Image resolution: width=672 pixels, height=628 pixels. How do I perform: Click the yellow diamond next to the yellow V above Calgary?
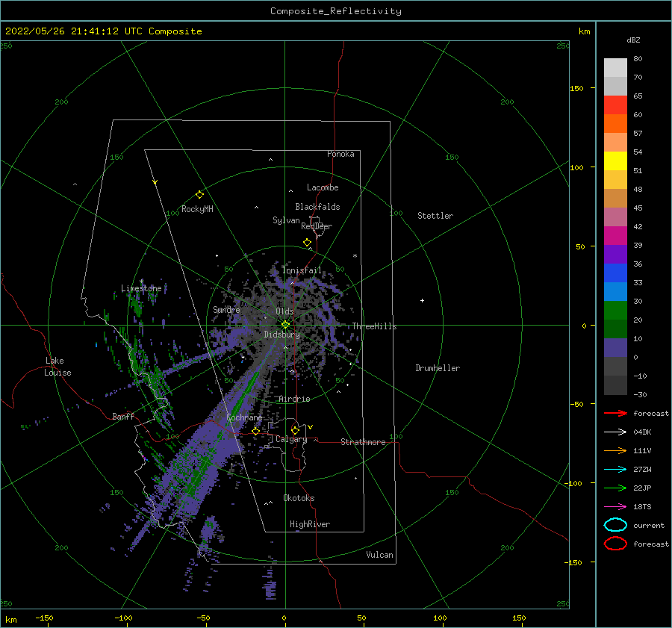pos(295,430)
